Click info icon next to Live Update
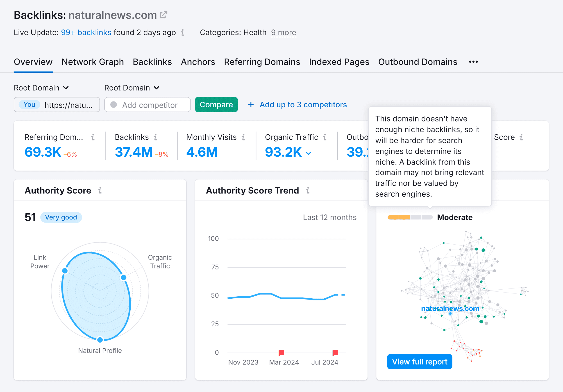This screenshot has width=563, height=392. 183,33
